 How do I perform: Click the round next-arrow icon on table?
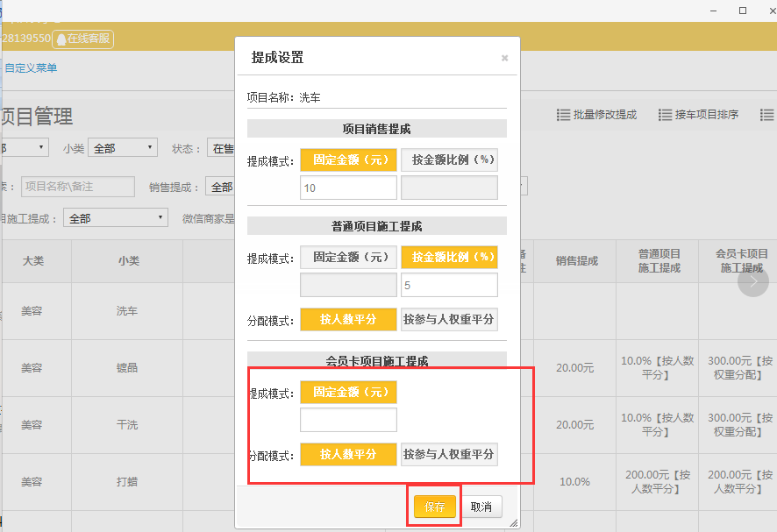click(x=752, y=281)
